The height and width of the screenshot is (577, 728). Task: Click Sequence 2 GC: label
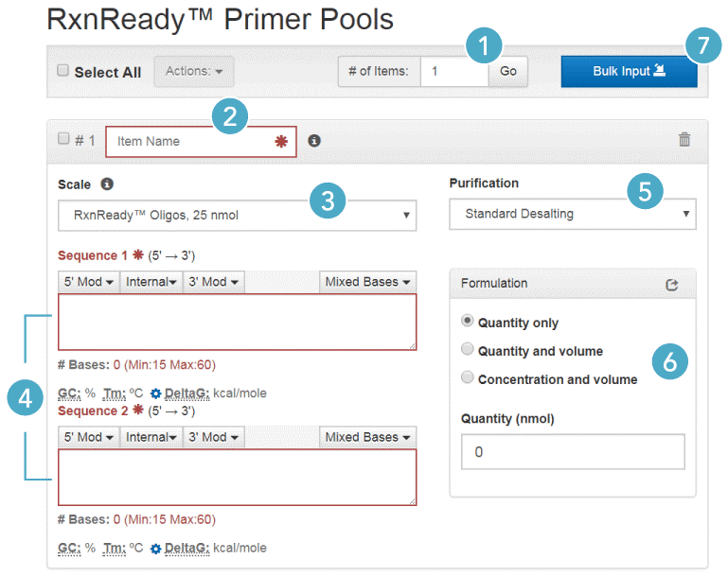69,549
